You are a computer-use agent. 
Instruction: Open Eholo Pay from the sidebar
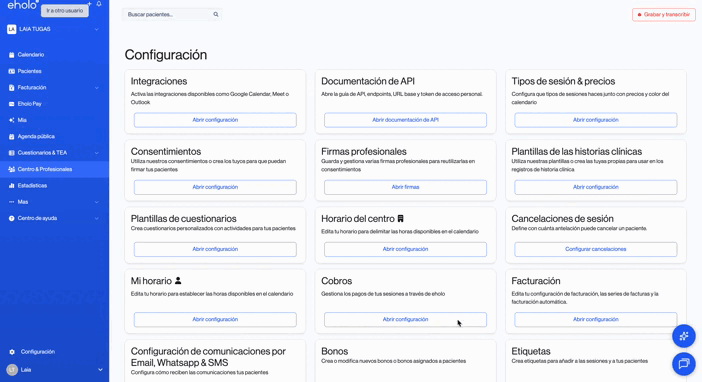(29, 104)
